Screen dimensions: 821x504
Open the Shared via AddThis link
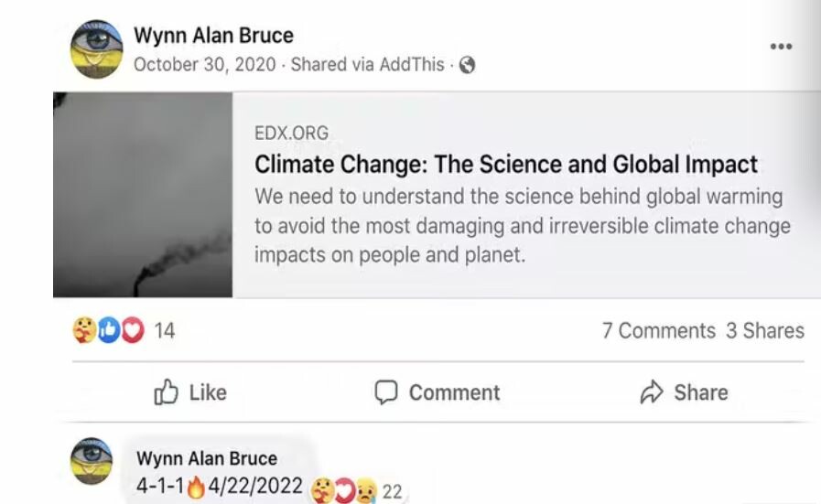pyautogui.click(x=368, y=65)
